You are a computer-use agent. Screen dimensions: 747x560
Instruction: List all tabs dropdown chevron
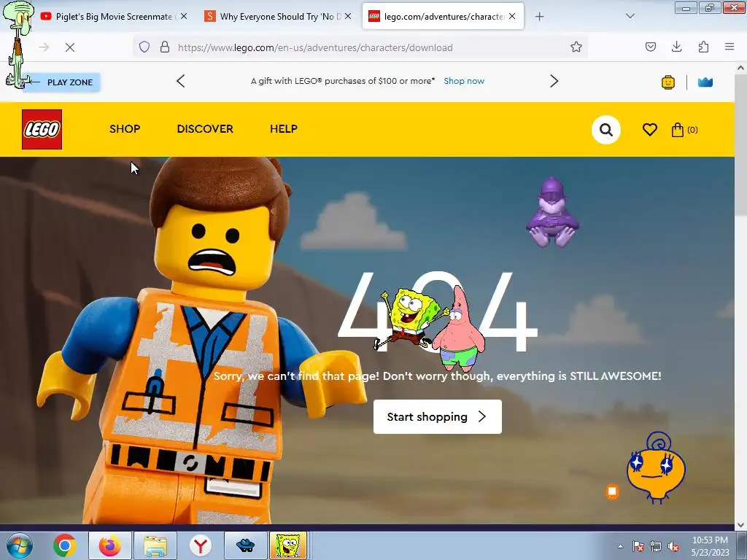[x=630, y=17]
